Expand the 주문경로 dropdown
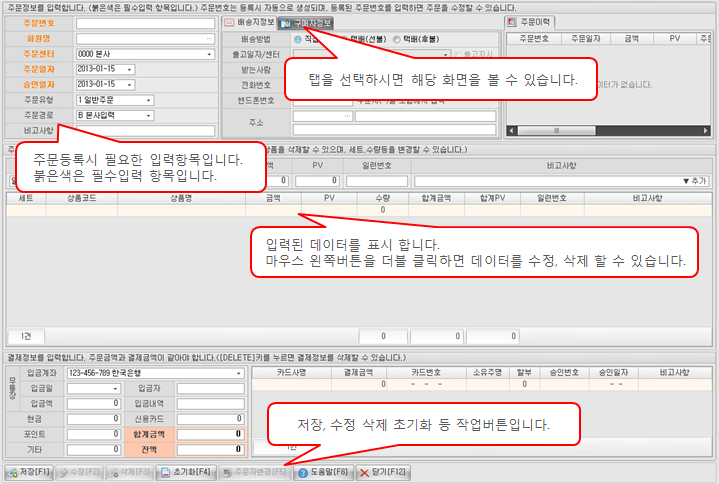The height and width of the screenshot is (484, 719). tap(149, 116)
